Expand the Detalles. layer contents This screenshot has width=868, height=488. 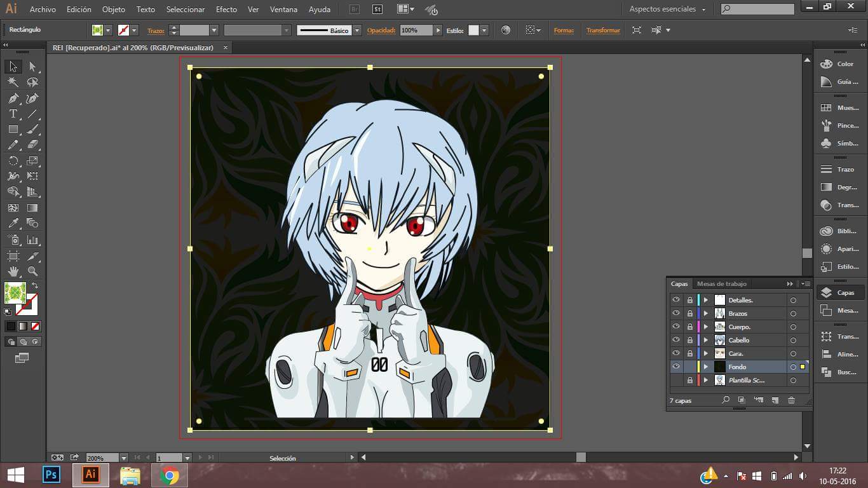point(705,300)
